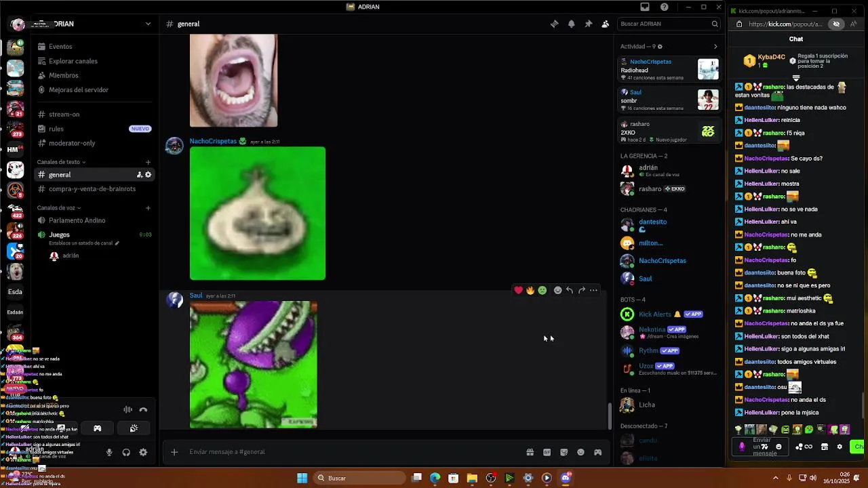Open NachoCrispetas Radiohead activity card

(669, 70)
